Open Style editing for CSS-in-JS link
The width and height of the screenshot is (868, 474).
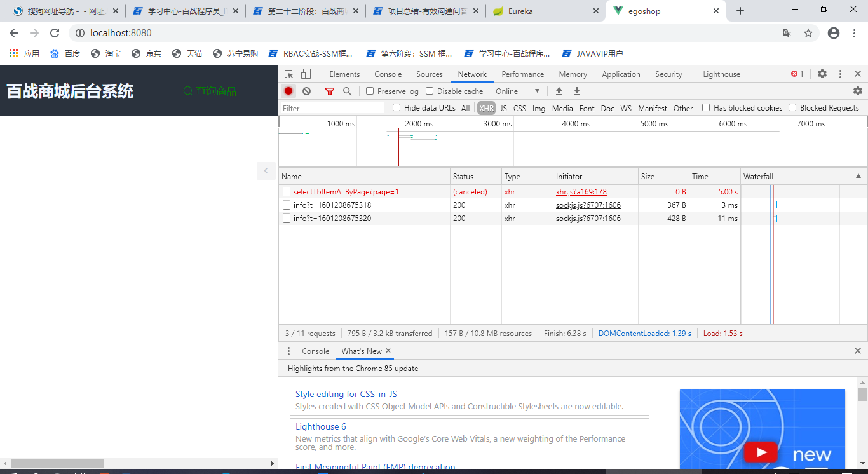coord(346,394)
